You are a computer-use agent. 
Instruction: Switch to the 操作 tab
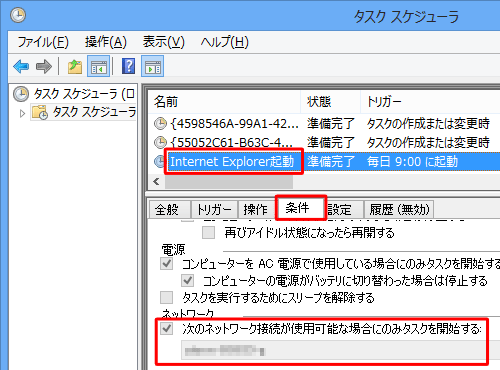tap(256, 209)
